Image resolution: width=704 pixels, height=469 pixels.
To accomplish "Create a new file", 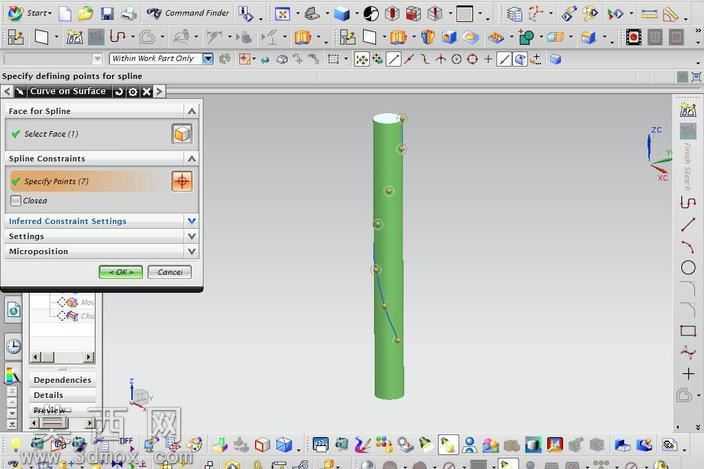I will [x=65, y=14].
